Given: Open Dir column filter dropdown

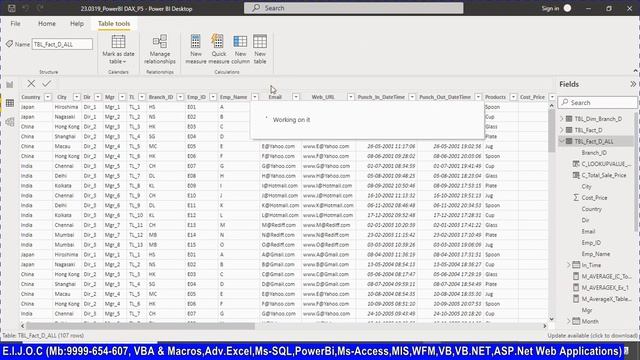Looking at the screenshot, I should pyautogui.click(x=98, y=97).
